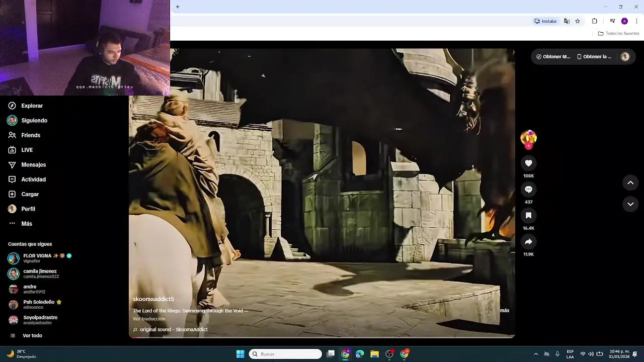
Task: Open skoomaaddict5 username on video
Action: (x=153, y=299)
